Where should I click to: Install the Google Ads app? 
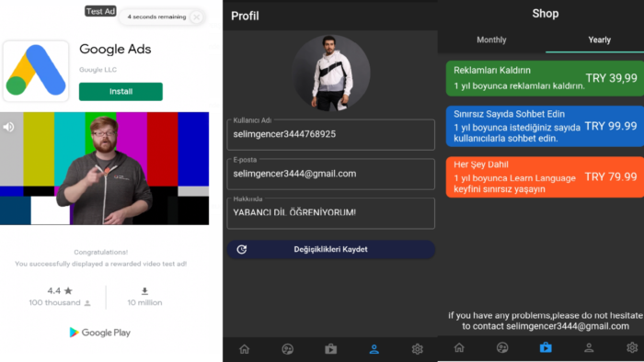tap(121, 92)
